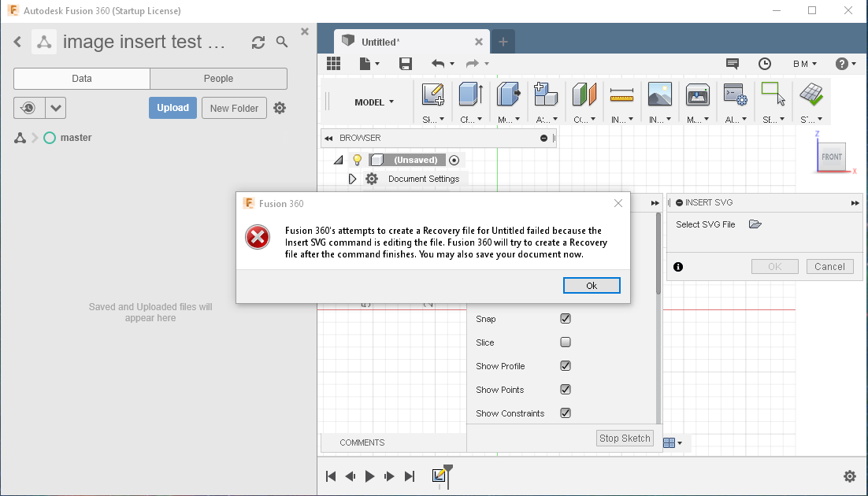Toggle visibility lightbulb of Unsaved component

(357, 160)
